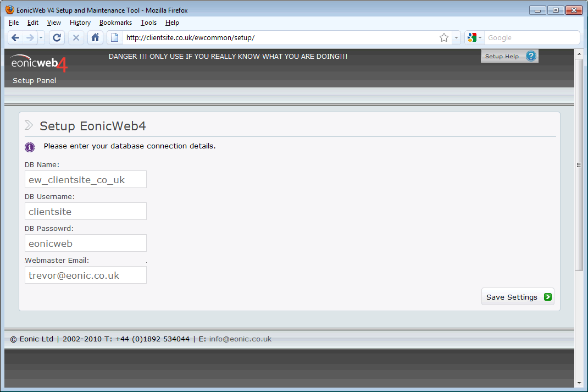Open the Edit menu
Viewport: 588px width, 392px height.
point(32,23)
